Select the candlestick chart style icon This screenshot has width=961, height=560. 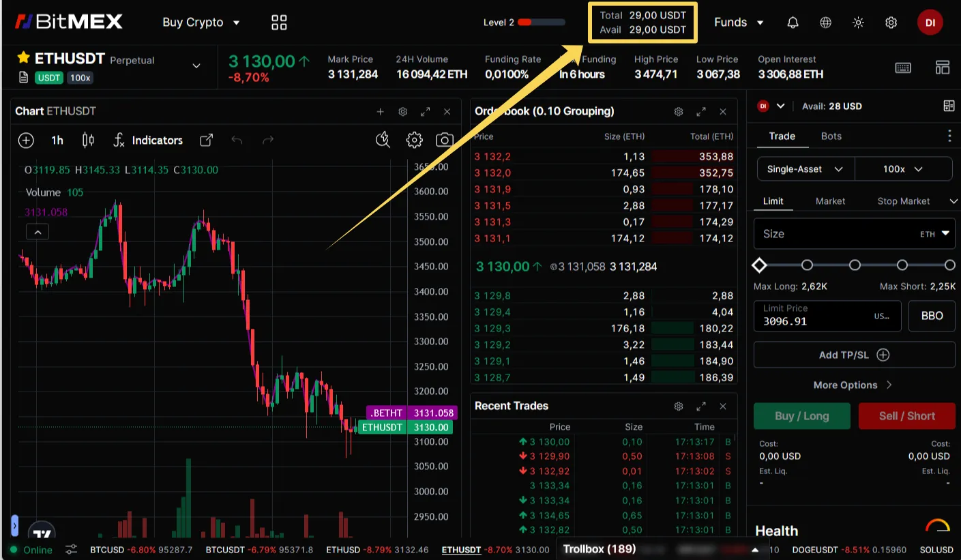point(87,140)
